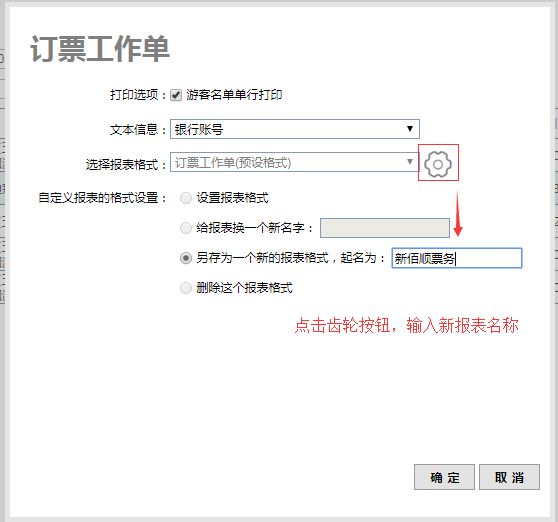This screenshot has width=558, height=522.
Task: Confirm with the 确定 button
Action: (444, 477)
